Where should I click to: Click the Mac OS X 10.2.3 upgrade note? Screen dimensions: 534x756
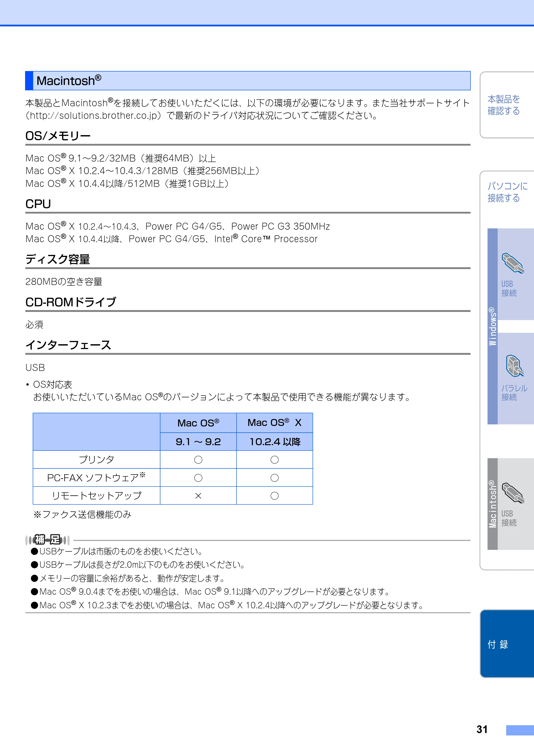[x=227, y=605]
